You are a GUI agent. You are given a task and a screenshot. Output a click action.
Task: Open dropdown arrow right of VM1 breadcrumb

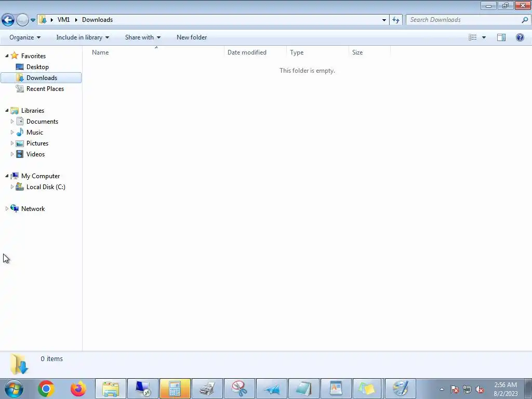(76, 20)
